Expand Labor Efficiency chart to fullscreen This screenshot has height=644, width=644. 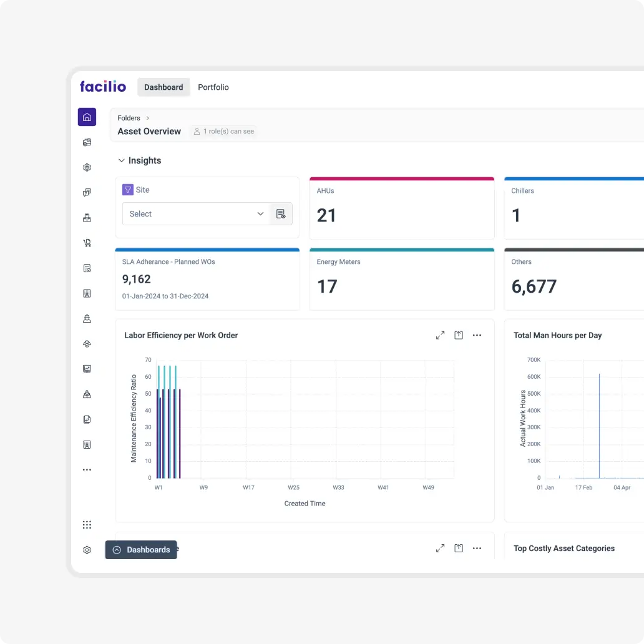pos(440,335)
